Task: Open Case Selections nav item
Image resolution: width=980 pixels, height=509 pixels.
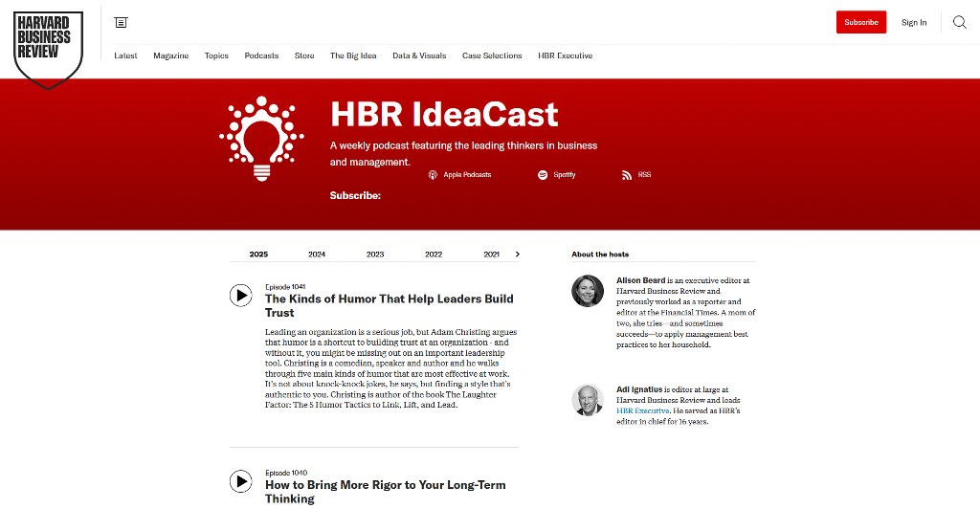Action: [x=492, y=55]
